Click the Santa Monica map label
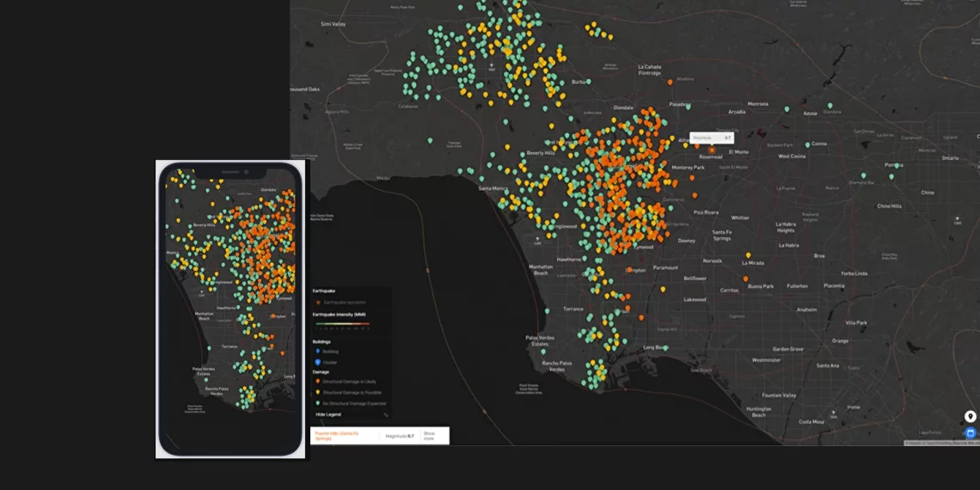The image size is (980, 490). click(493, 188)
